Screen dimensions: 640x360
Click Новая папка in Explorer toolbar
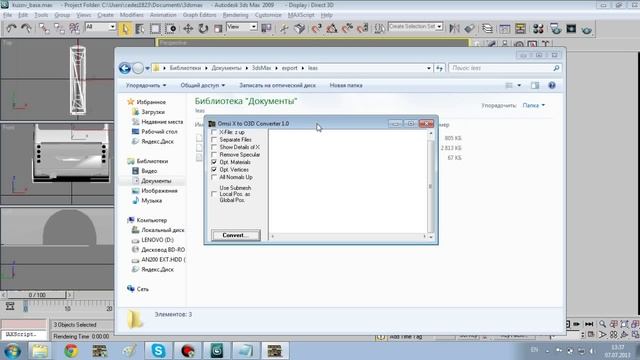[346, 85]
